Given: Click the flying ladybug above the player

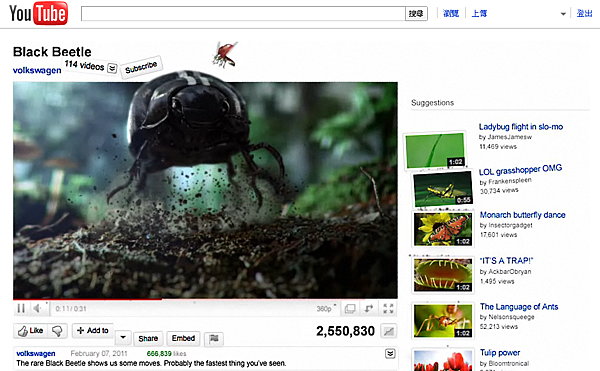Looking at the screenshot, I should (x=225, y=55).
